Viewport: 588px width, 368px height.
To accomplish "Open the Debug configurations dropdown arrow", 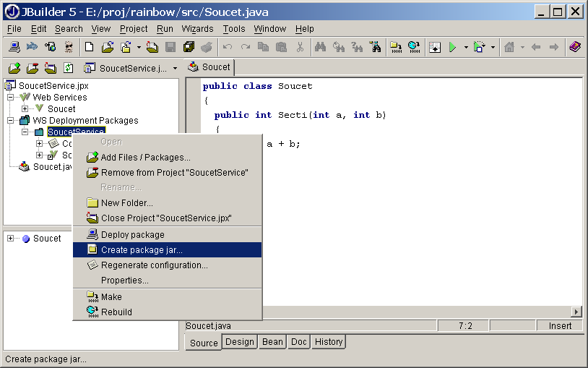I will coord(493,47).
